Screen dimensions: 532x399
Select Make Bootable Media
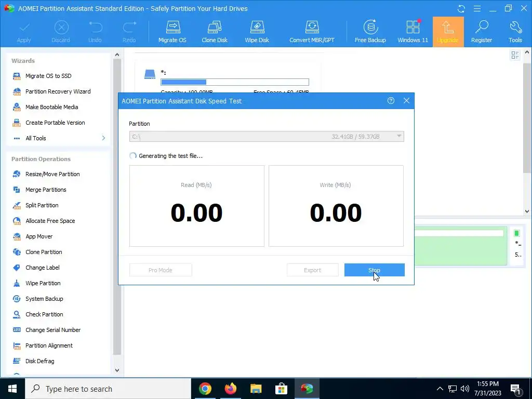click(51, 107)
